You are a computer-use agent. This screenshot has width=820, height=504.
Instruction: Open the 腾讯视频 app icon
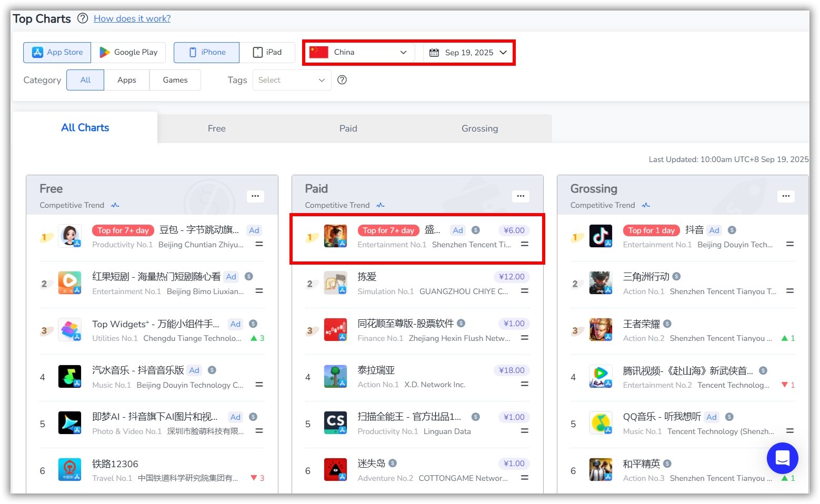click(x=601, y=377)
